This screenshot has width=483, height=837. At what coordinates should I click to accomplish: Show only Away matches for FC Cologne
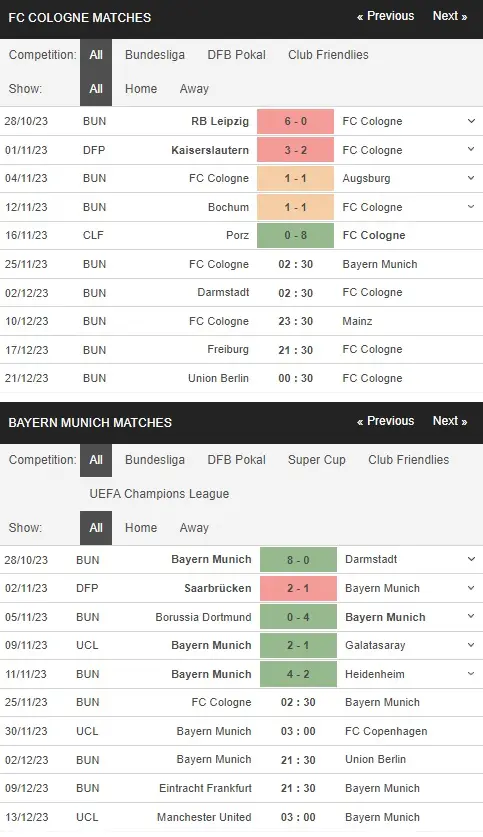pos(194,89)
